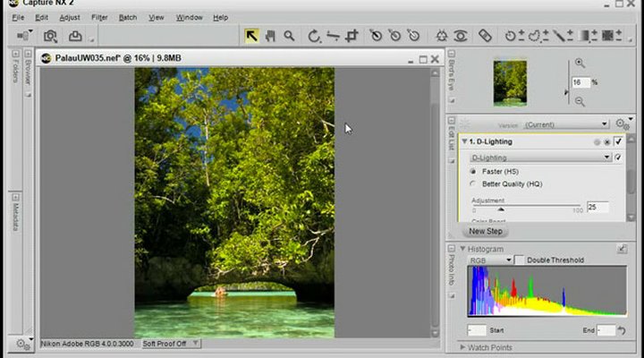This screenshot has width=644, height=358.
Task: Click the Bird's Eye thumbnail preview
Action: tap(510, 83)
